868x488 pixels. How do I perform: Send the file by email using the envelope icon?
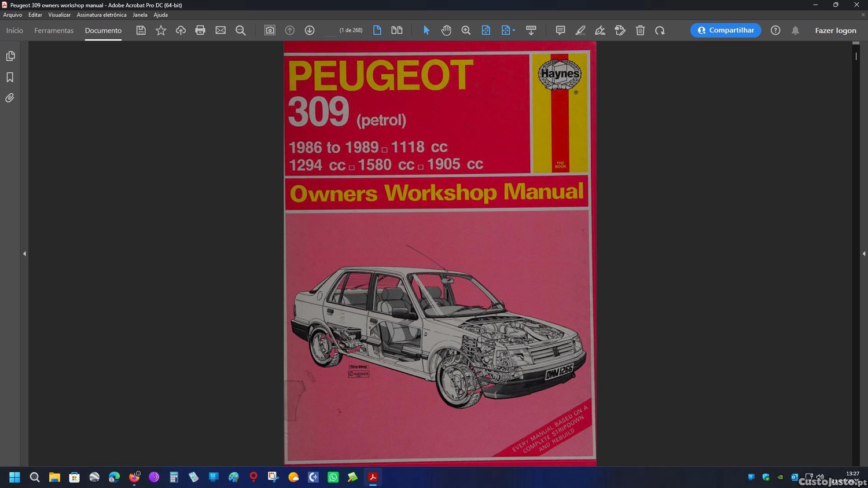coord(220,30)
